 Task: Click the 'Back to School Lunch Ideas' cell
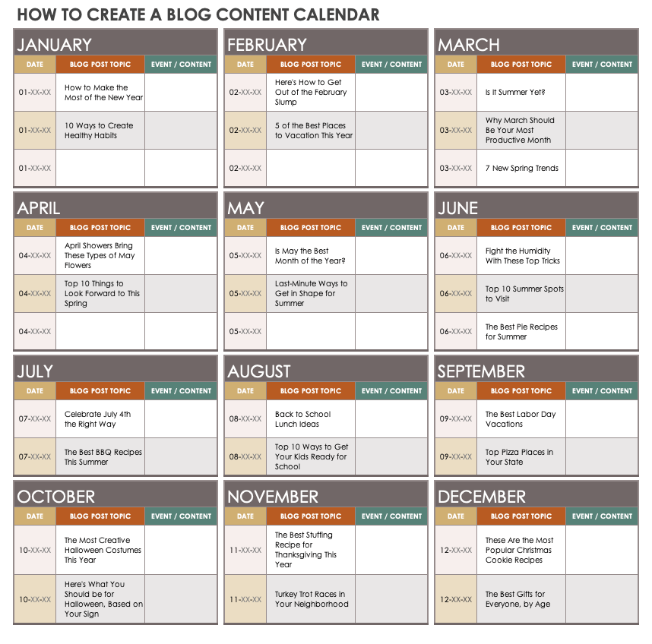310,419
